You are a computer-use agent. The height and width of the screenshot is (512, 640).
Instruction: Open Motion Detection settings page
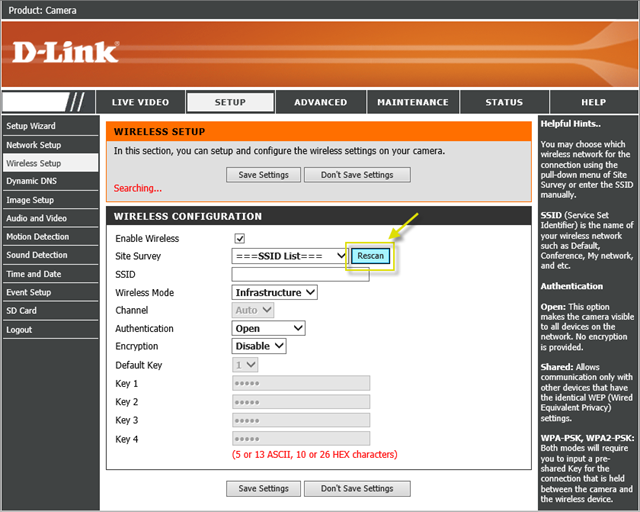pos(37,237)
